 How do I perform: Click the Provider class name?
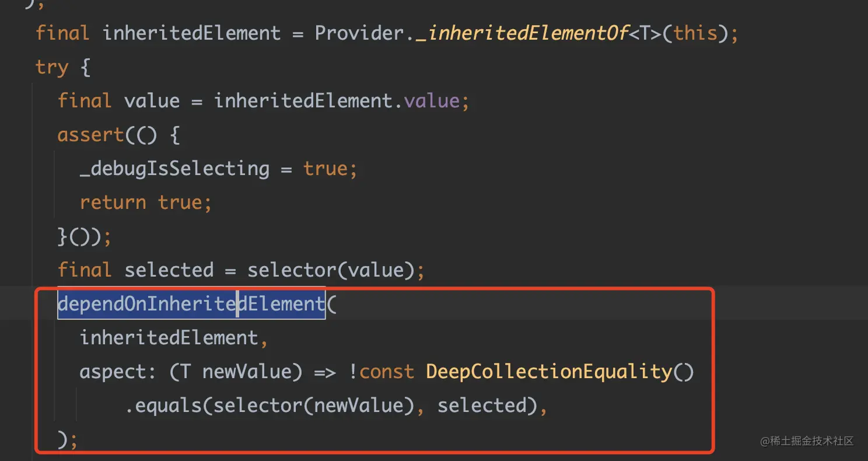tap(359, 33)
